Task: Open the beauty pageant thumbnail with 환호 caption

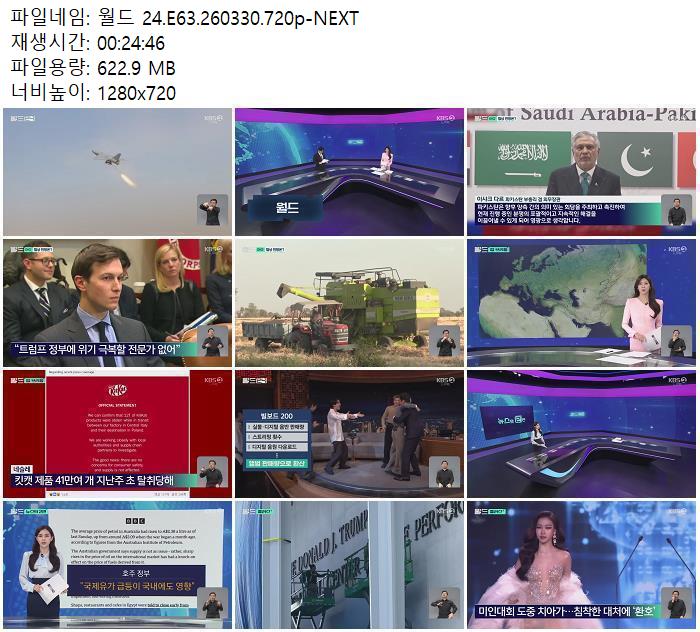Action: (x=581, y=564)
